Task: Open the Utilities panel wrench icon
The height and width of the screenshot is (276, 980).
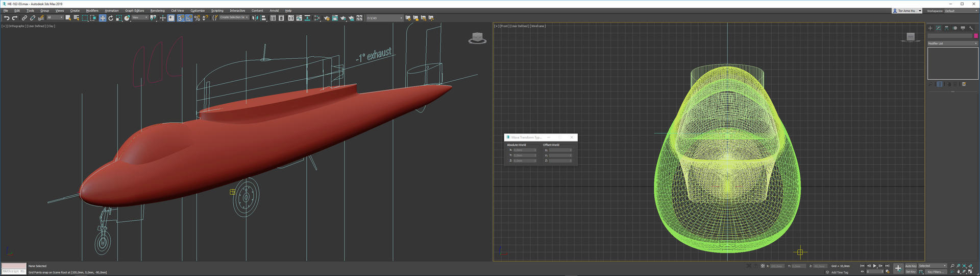Action: click(x=971, y=28)
